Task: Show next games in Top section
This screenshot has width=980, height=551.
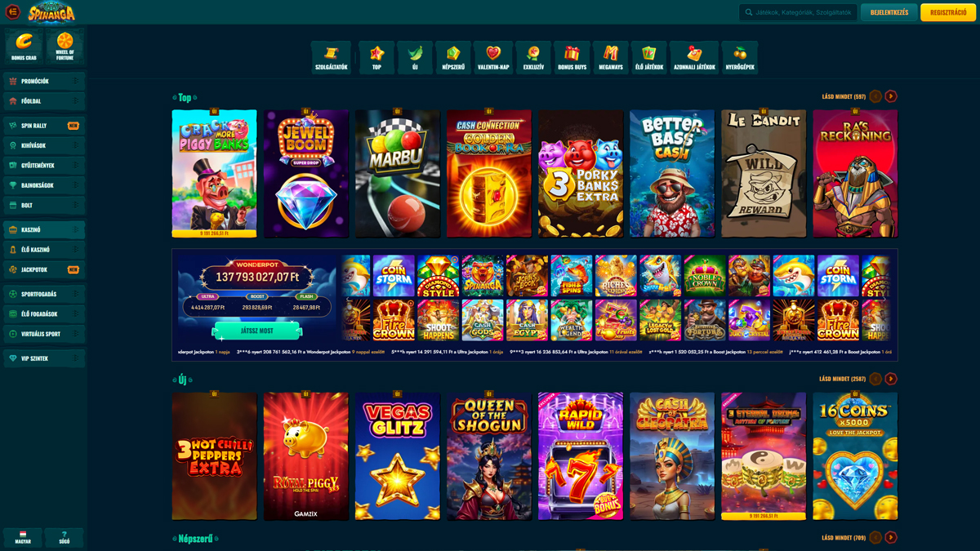Action: point(891,96)
